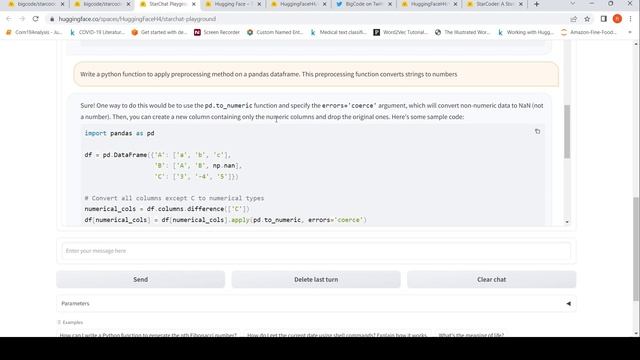This screenshot has height=360, width=640.
Task: Share this page using the share icon
Action: pyautogui.click(x=573, y=19)
